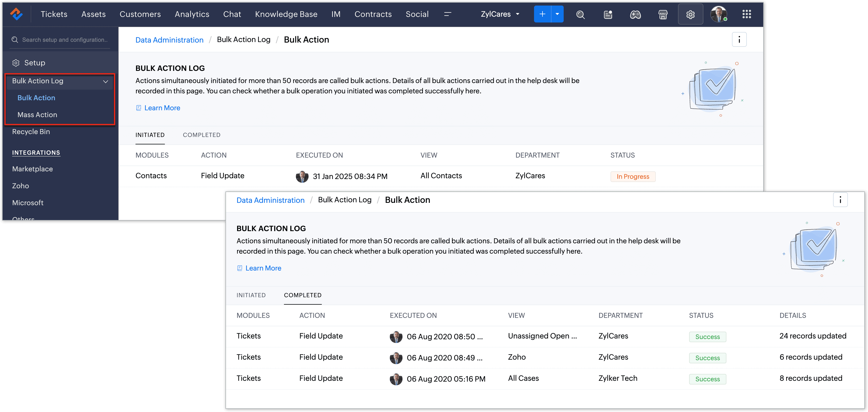Switch to INITIATED tab in front window
Image resolution: width=868 pixels, height=412 pixels.
[251, 295]
